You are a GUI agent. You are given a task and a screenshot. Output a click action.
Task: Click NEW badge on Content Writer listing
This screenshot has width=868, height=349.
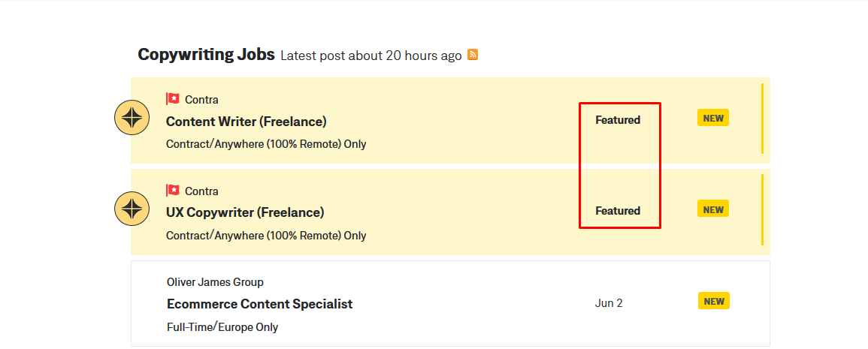click(x=713, y=119)
